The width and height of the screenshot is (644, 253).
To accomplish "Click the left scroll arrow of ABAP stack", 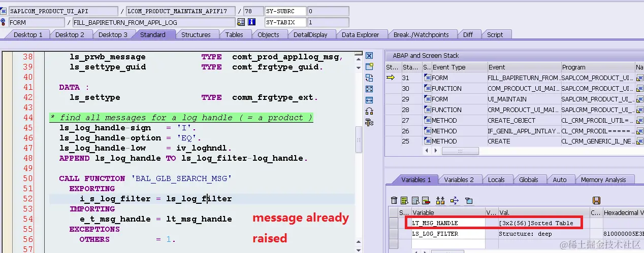I will [x=427, y=151].
